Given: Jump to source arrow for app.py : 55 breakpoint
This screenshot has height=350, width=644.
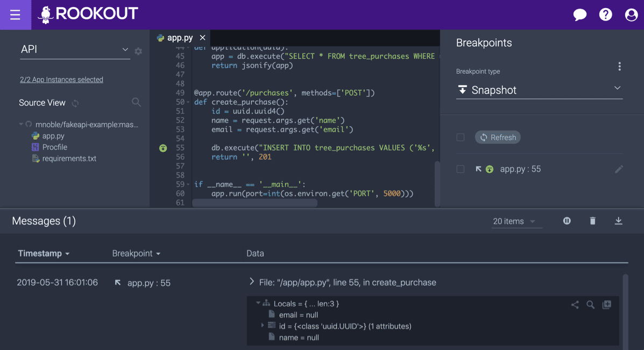Looking at the screenshot, I should pyautogui.click(x=478, y=169).
